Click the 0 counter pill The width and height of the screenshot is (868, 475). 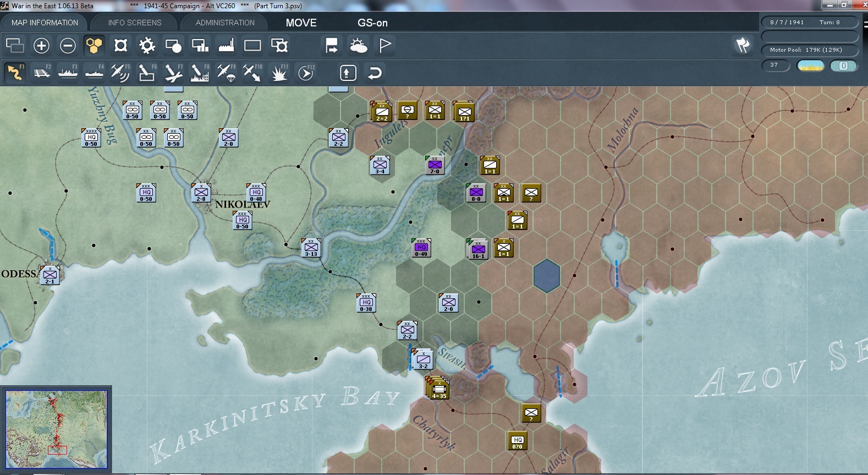pos(843,66)
